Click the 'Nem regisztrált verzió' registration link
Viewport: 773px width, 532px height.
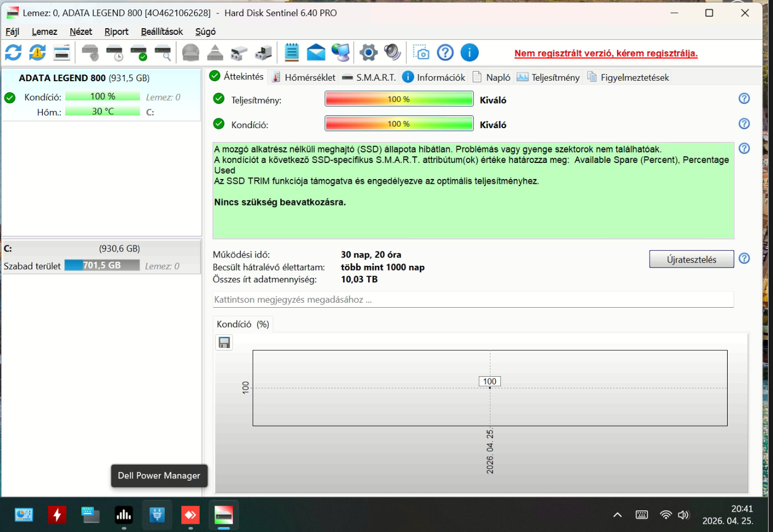pos(606,54)
